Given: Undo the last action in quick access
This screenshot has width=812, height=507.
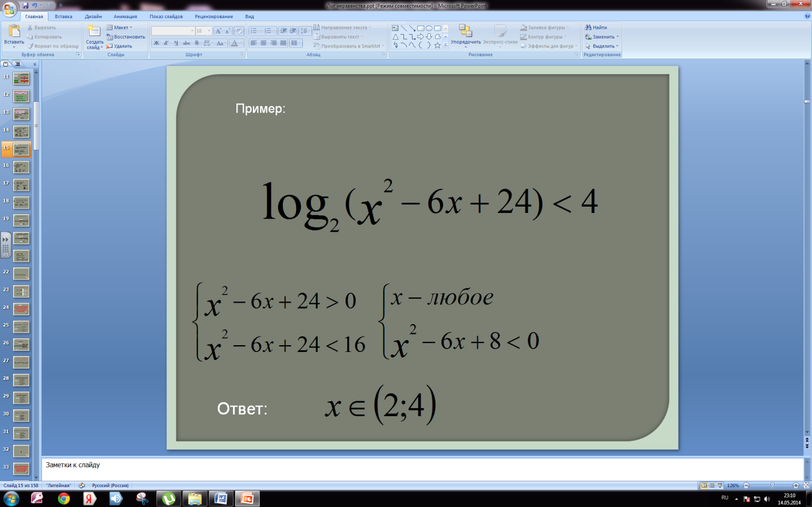Looking at the screenshot, I should click(x=35, y=5).
